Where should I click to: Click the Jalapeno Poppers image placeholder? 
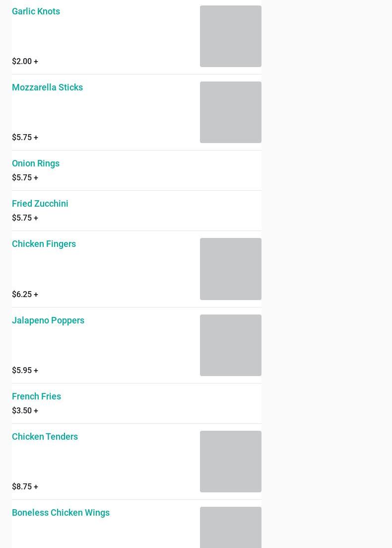point(230,345)
